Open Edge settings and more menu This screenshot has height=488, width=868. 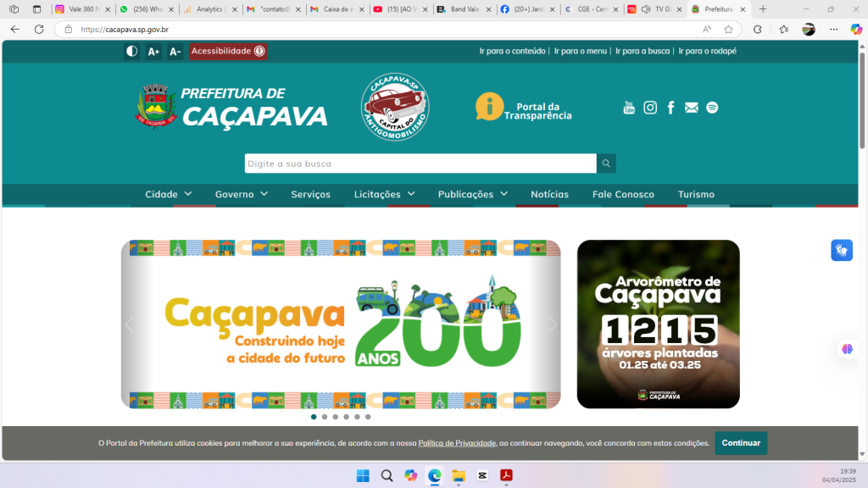(834, 30)
